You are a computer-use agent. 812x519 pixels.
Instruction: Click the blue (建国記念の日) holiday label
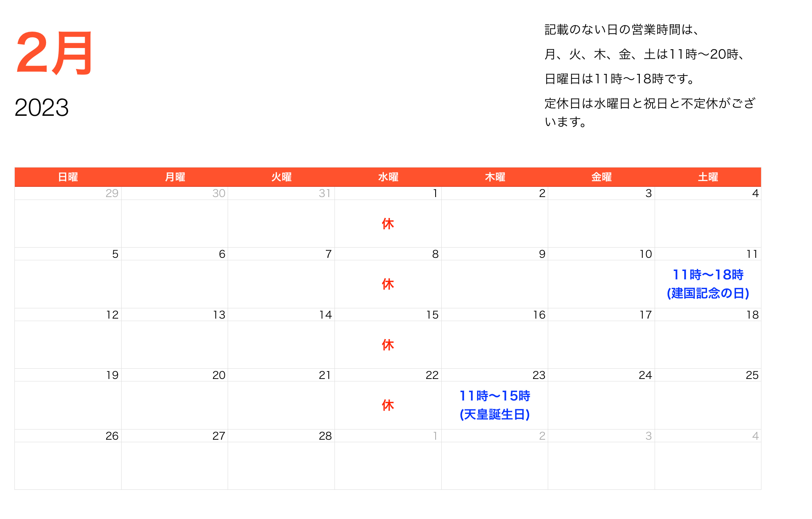click(708, 293)
